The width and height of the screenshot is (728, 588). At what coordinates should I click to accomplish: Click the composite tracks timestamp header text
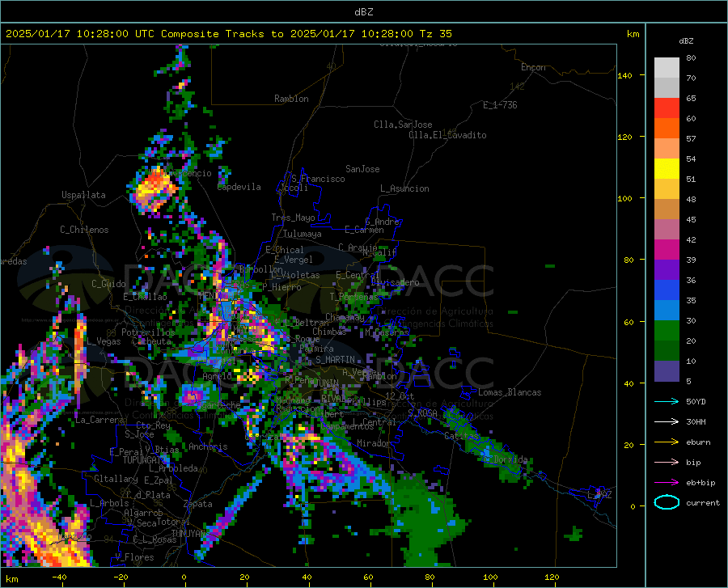point(228,34)
